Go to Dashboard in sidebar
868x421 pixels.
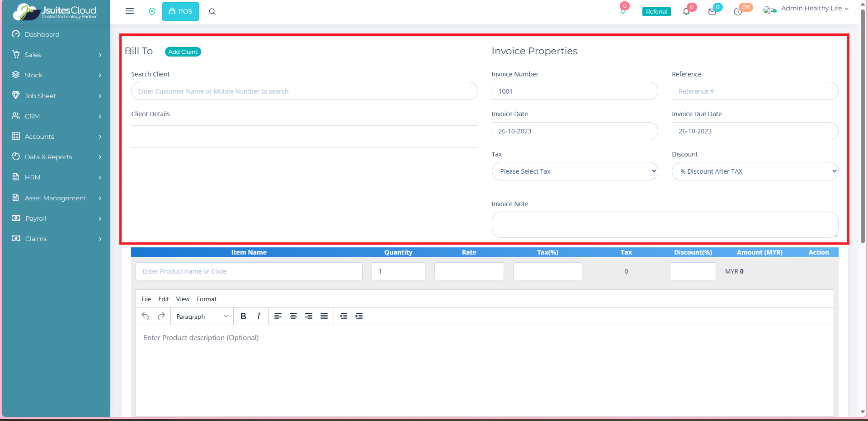tap(42, 34)
